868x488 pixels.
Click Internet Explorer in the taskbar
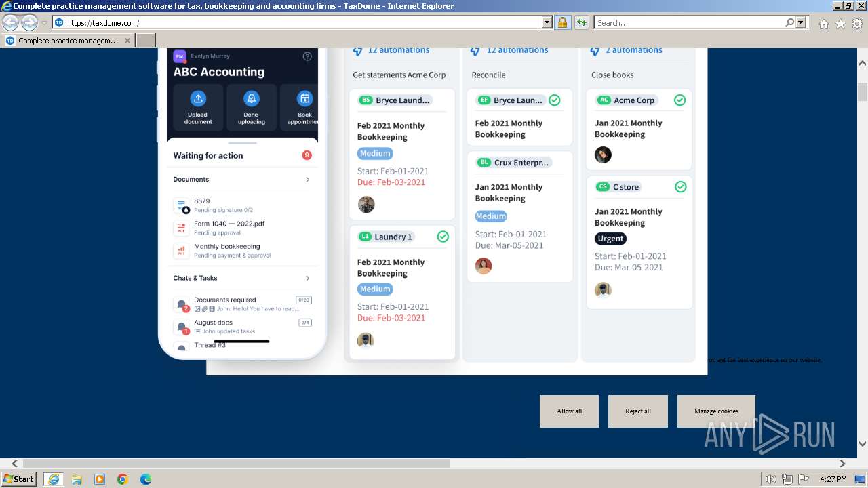pyautogui.click(x=54, y=479)
